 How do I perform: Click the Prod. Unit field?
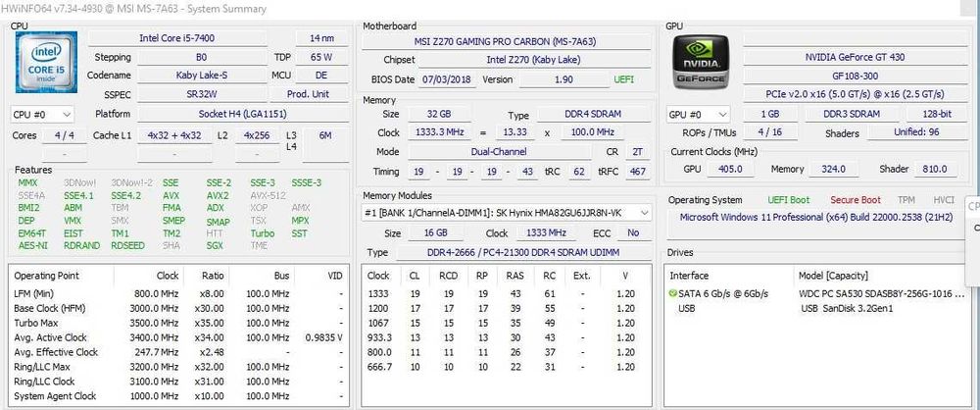309,94
